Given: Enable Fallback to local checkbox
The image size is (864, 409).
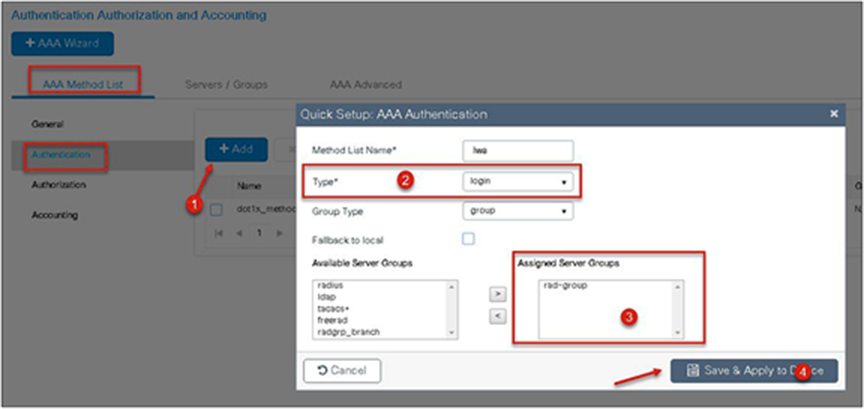Looking at the screenshot, I should [x=468, y=239].
